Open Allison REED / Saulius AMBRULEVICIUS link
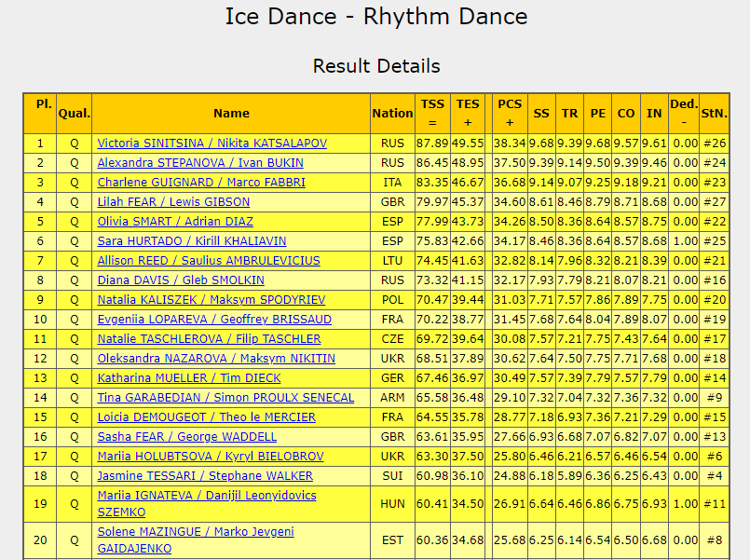 pos(208,261)
